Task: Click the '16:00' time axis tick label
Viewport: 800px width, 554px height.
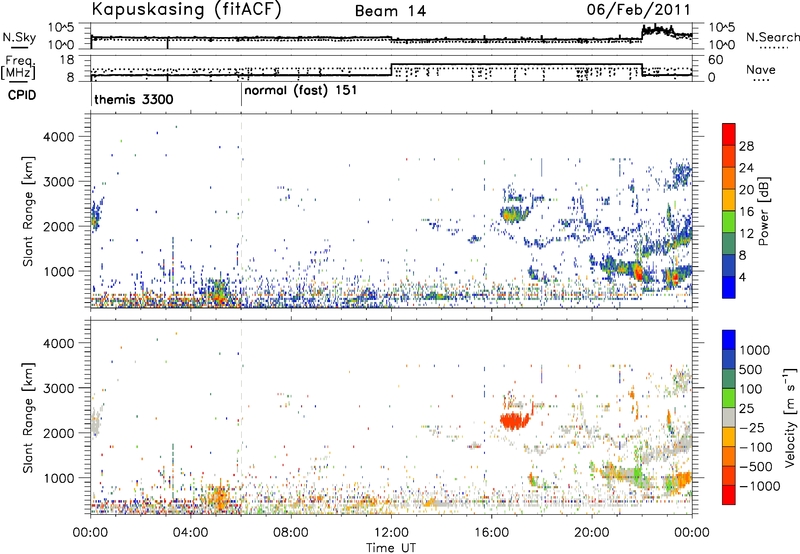Action: 491,533
